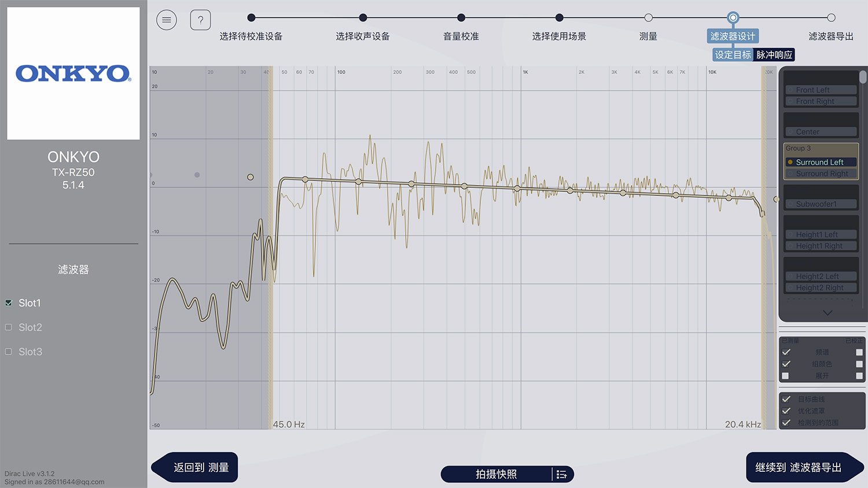Disable the 目标曲线 display checkbox
Screen dimensions: 868x488
(786, 399)
